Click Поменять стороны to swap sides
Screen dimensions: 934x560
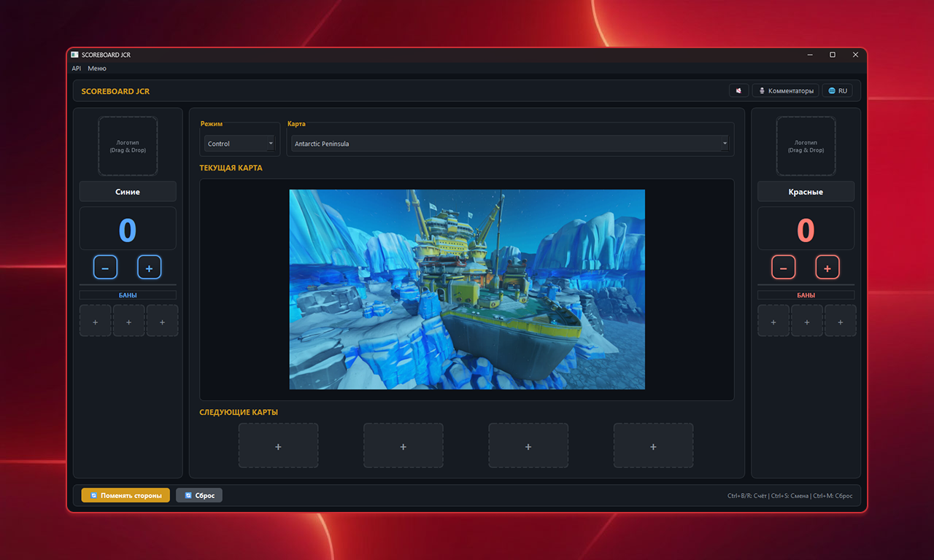[126, 495]
